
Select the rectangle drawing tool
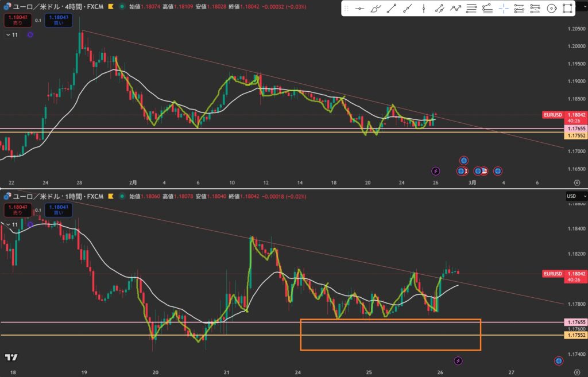tap(567, 9)
